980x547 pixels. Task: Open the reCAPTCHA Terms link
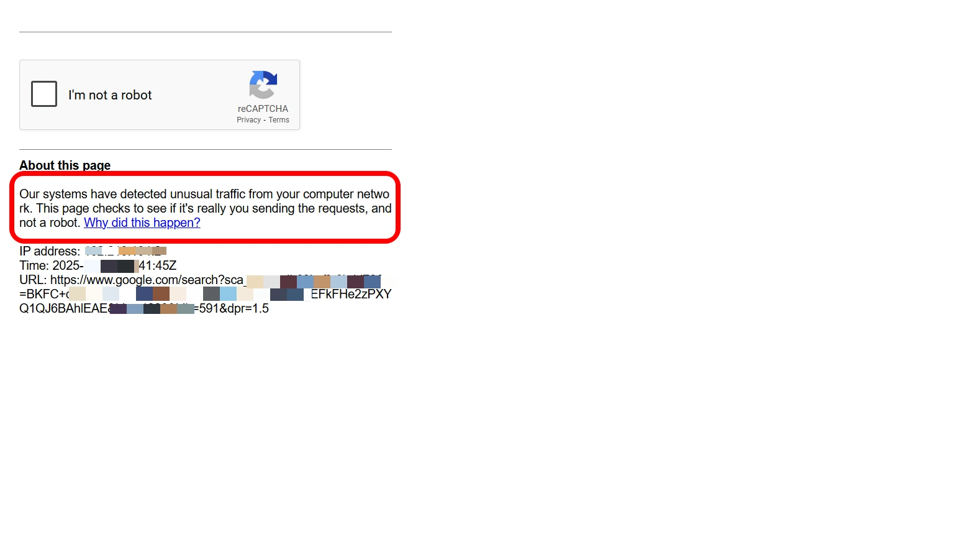pyautogui.click(x=279, y=120)
